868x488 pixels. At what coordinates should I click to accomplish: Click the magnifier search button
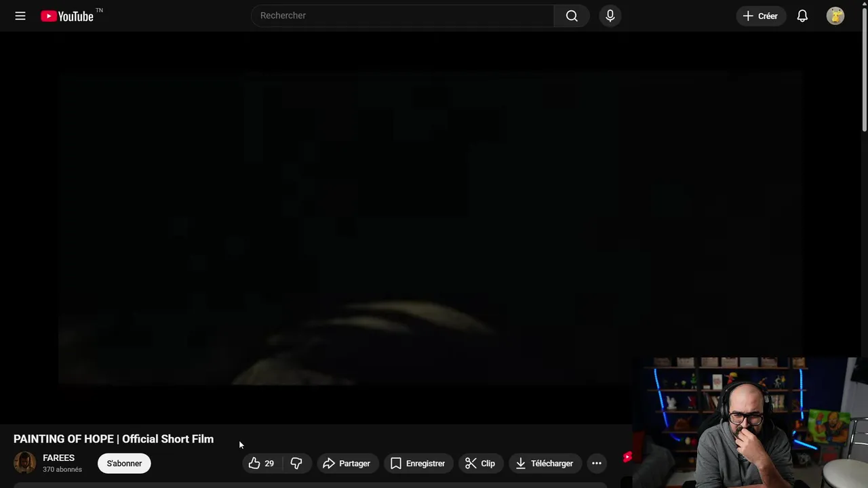click(x=572, y=16)
